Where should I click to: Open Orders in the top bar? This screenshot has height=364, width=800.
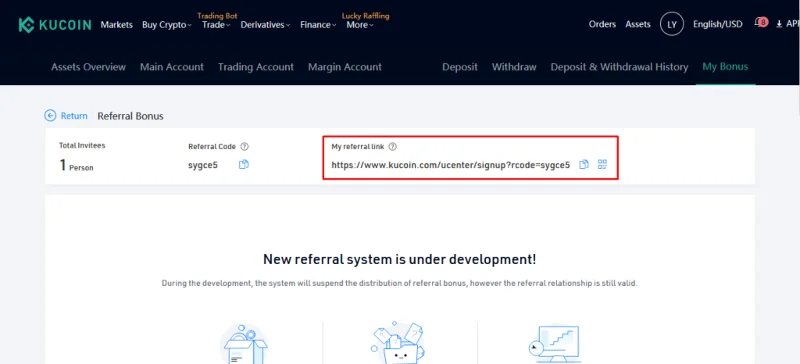pyautogui.click(x=602, y=24)
